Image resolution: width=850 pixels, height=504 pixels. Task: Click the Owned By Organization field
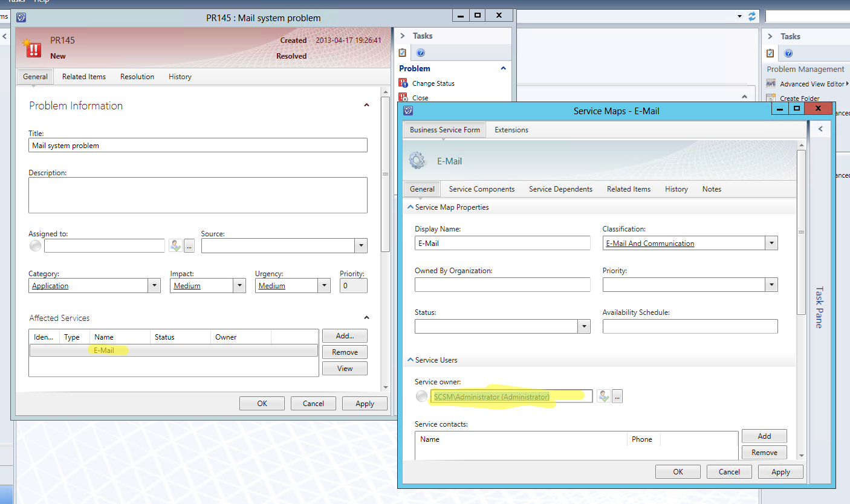pos(502,285)
